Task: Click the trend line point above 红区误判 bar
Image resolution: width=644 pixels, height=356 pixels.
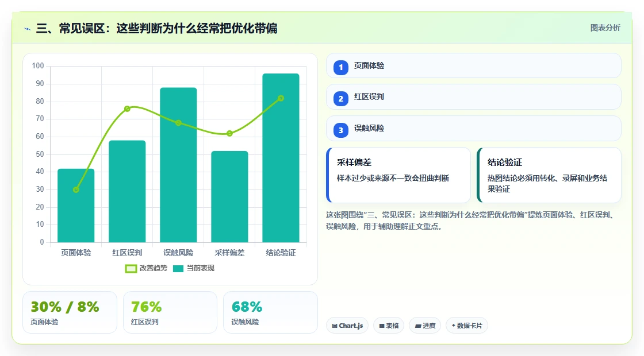Action: pyautogui.click(x=127, y=109)
